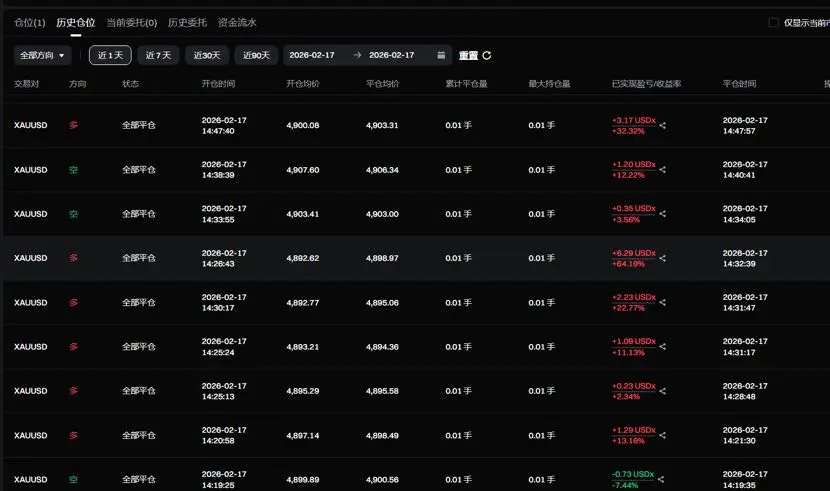The image size is (830, 491).
Task: Select the open price 4,900.08 cell
Action: coord(303,125)
